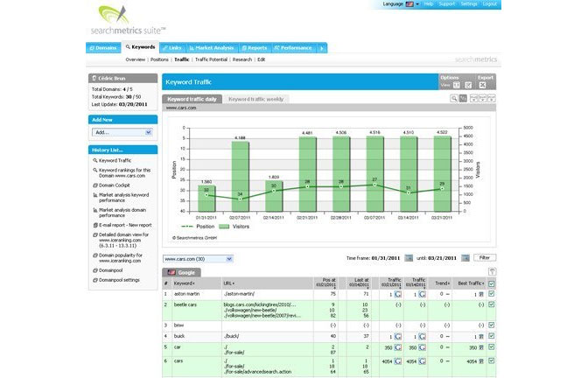Uncheck the aston martin row checkbox
The height and width of the screenshot is (378, 588).
pos(492,294)
